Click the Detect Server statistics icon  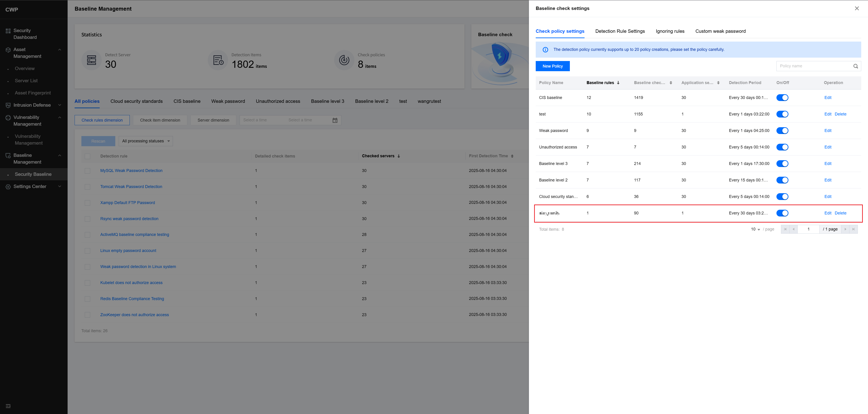point(91,60)
